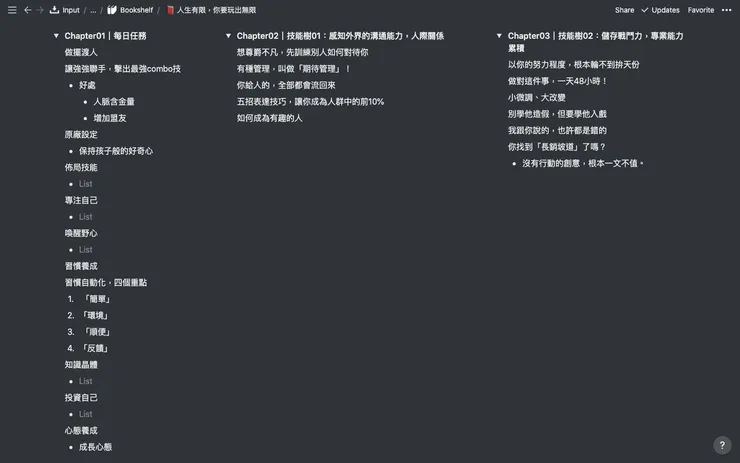Image resolution: width=740 pixels, height=463 pixels.
Task: Expand the collapsed breadcrumb ellipsis
Action: pos(93,10)
